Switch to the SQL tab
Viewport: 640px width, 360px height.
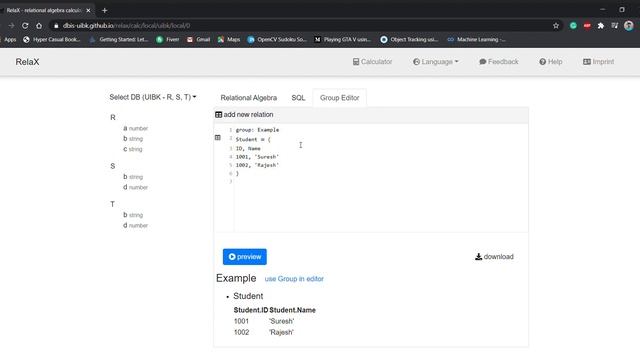(x=298, y=98)
